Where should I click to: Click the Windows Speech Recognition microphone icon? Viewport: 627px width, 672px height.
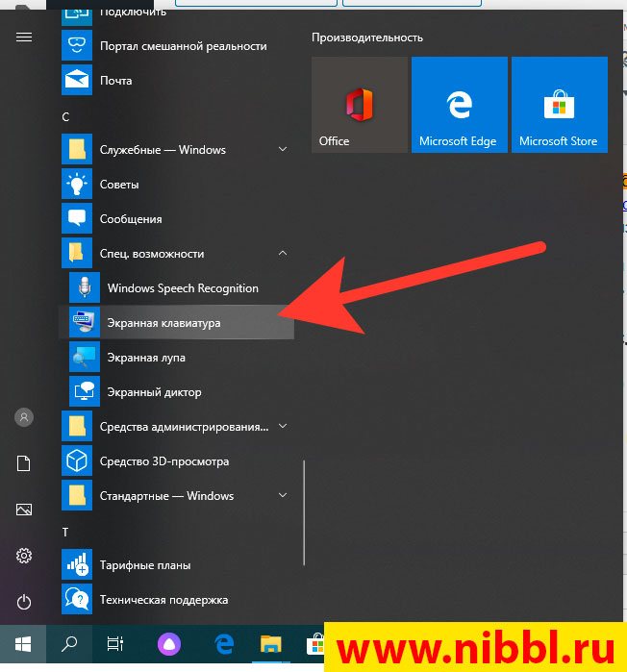[x=85, y=287]
